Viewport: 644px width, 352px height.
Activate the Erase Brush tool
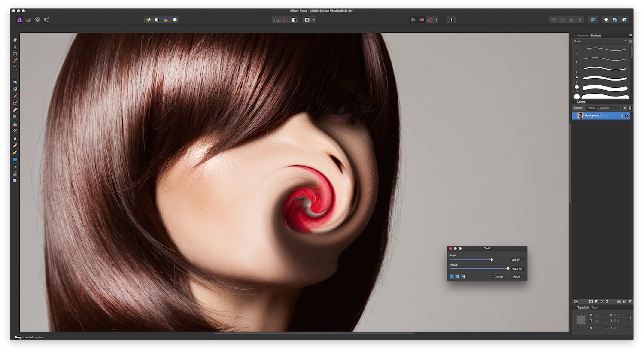coord(15,110)
